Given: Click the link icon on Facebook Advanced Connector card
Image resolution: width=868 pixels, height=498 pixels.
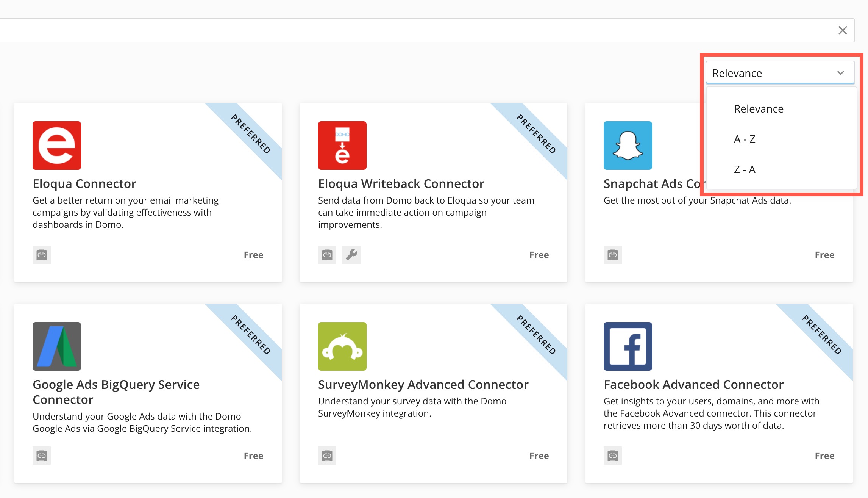Looking at the screenshot, I should (x=613, y=456).
